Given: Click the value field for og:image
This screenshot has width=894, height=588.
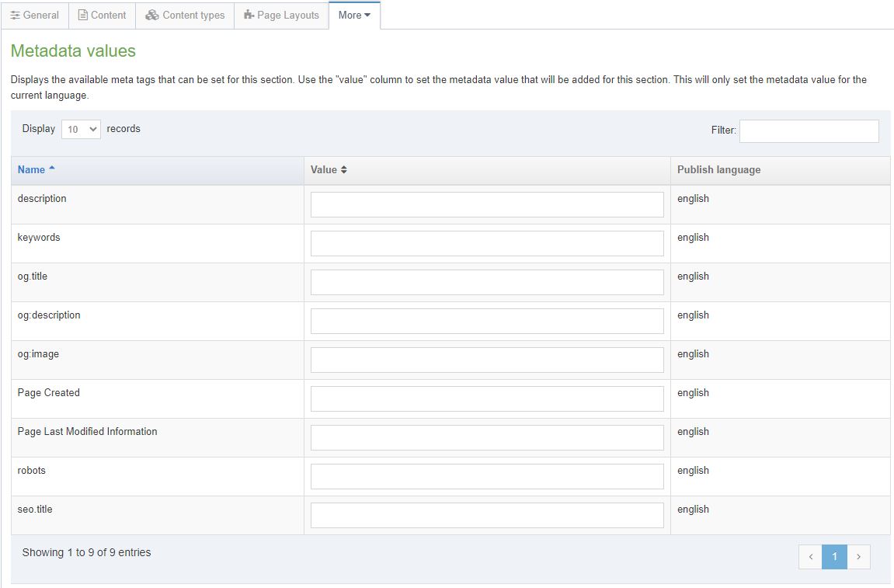Looking at the screenshot, I should click(487, 360).
